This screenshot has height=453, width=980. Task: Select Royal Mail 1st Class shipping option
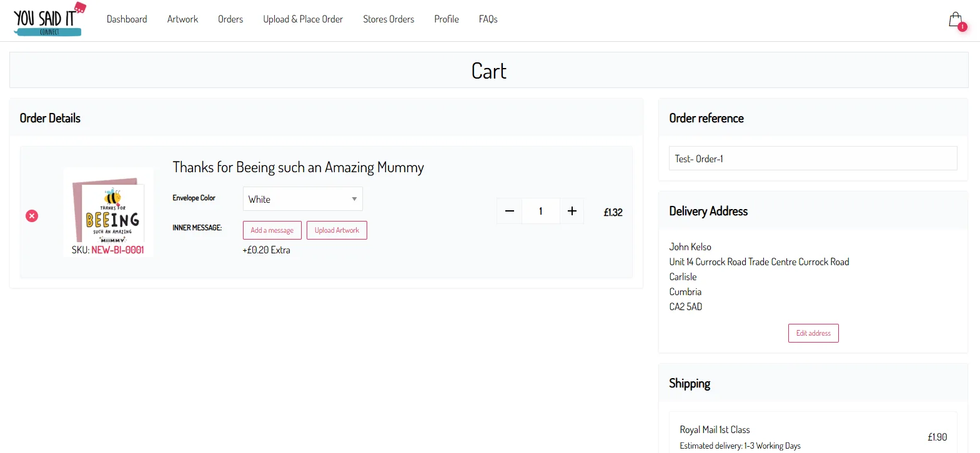coord(813,436)
